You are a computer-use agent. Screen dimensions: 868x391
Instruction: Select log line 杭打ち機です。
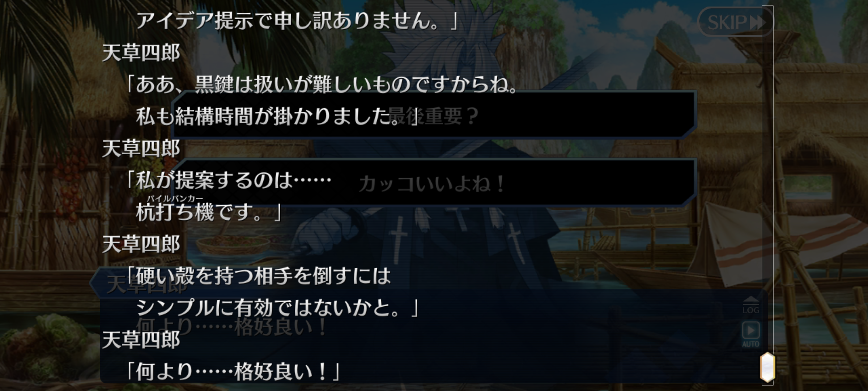pos(209,212)
